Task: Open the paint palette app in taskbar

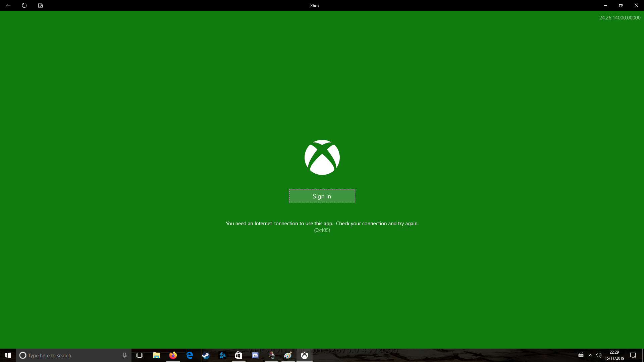Action: (x=288, y=355)
